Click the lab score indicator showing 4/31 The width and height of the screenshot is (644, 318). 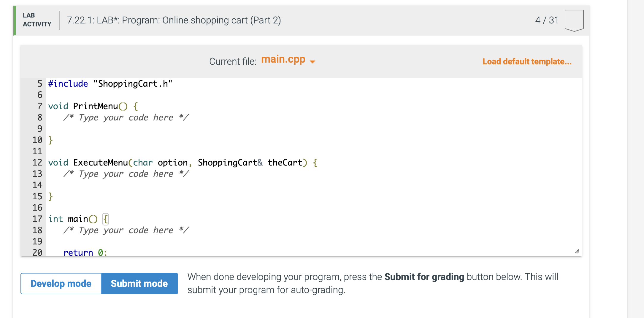pyautogui.click(x=546, y=20)
